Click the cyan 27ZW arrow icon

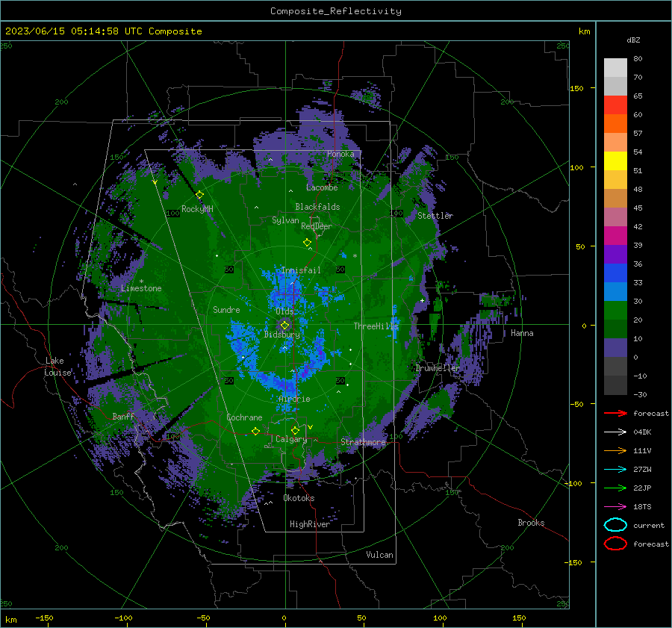click(x=615, y=470)
